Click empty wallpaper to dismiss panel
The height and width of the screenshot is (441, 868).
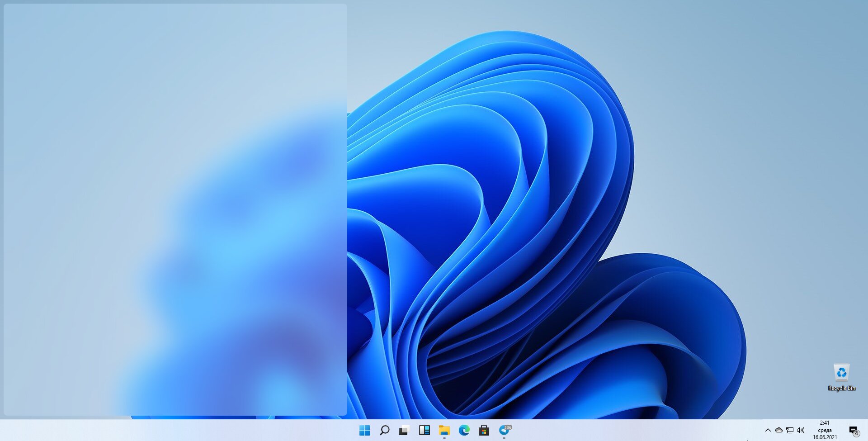[746, 136]
